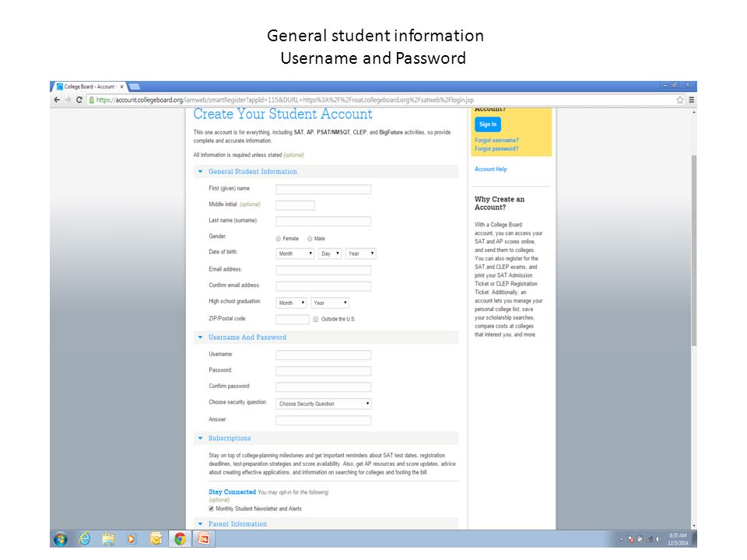Viewport: 747px width, 560px height.
Task: Click the volume speaker icon in the tray
Action: coord(658,540)
